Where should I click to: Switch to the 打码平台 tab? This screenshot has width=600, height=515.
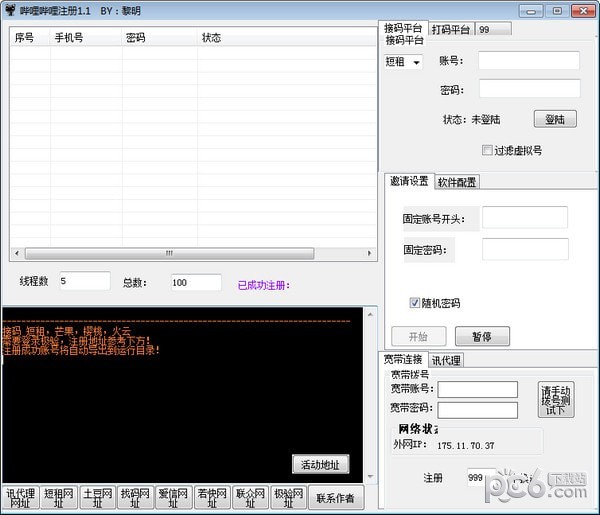click(451, 29)
